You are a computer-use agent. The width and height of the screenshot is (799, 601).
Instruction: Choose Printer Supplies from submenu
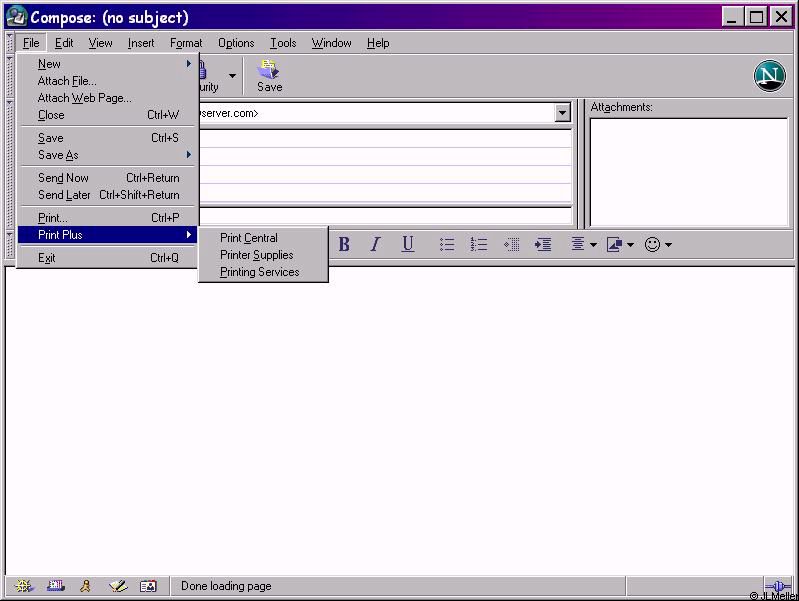(256, 255)
